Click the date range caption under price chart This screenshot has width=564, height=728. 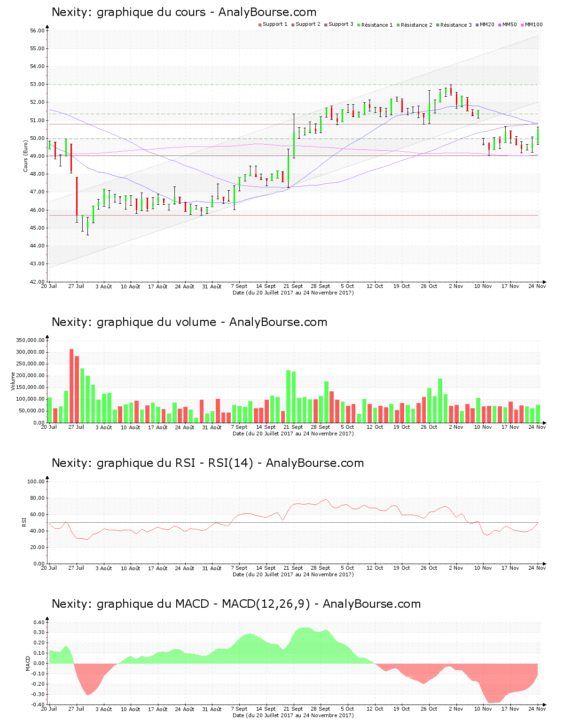[293, 293]
